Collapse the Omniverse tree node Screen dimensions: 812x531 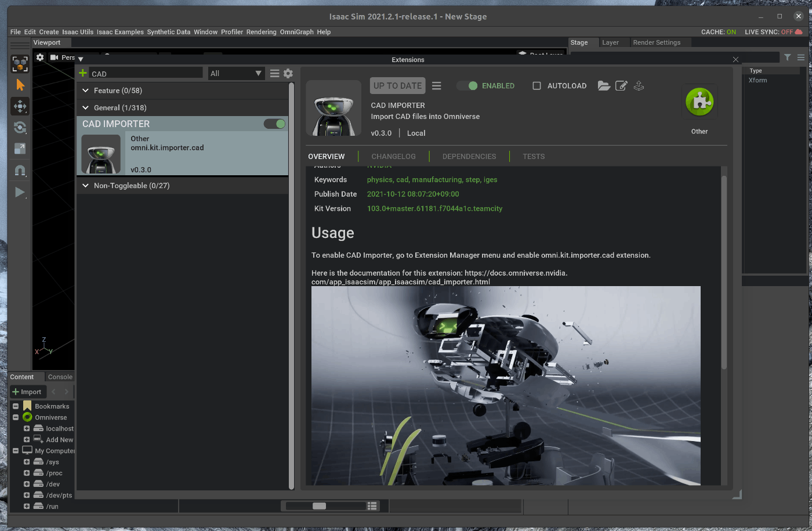[x=16, y=417]
